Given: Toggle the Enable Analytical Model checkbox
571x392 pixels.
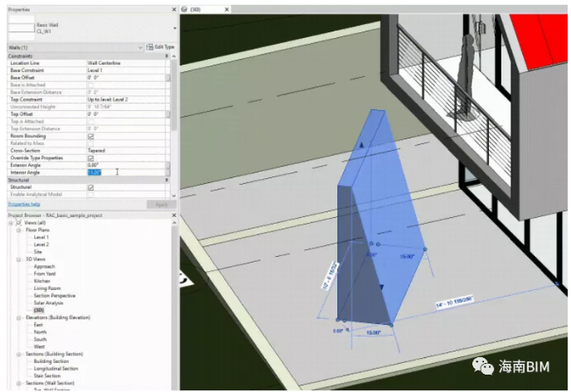Looking at the screenshot, I should (x=90, y=195).
